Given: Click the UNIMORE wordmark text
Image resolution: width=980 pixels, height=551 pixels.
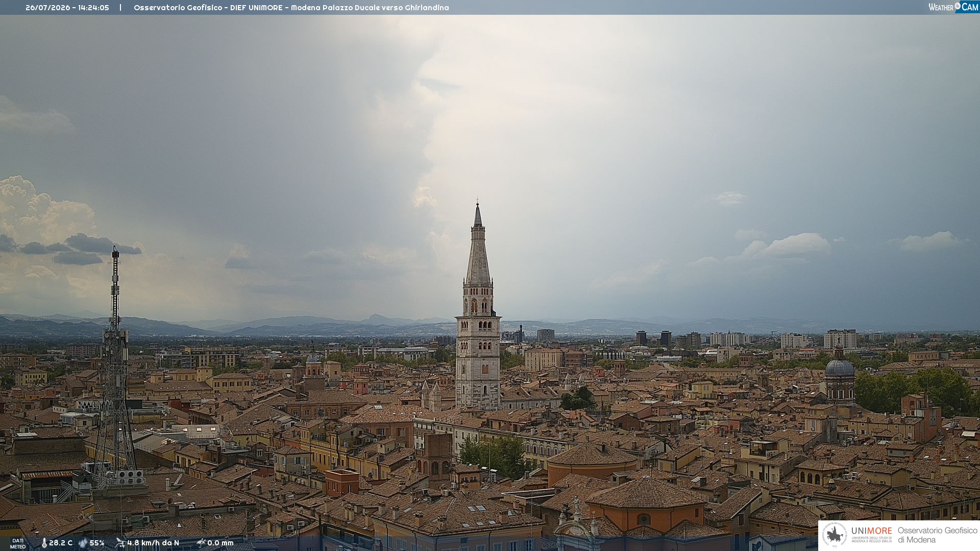Looking at the screenshot, I should tap(872, 531).
